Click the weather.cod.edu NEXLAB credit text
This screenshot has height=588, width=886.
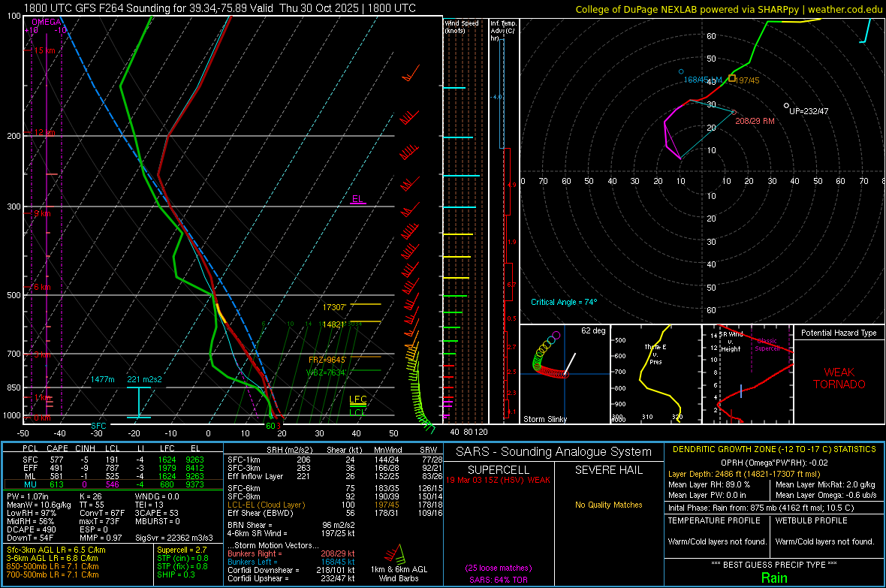pos(728,9)
